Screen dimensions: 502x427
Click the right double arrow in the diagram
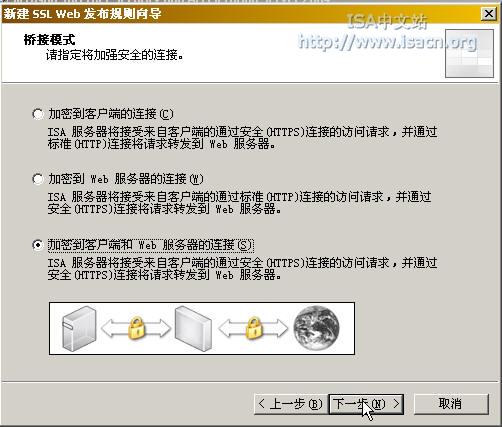tap(253, 328)
